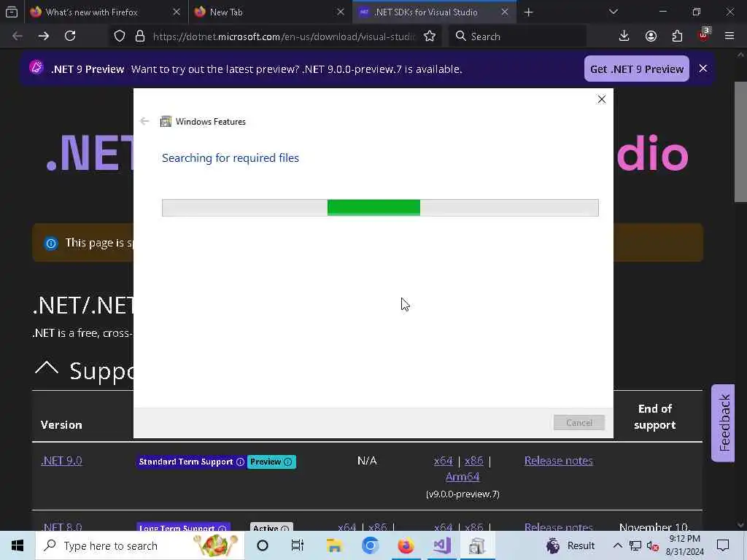This screenshot has height=560, width=747.
Task: Click the URL address bar
Action: pos(284,36)
